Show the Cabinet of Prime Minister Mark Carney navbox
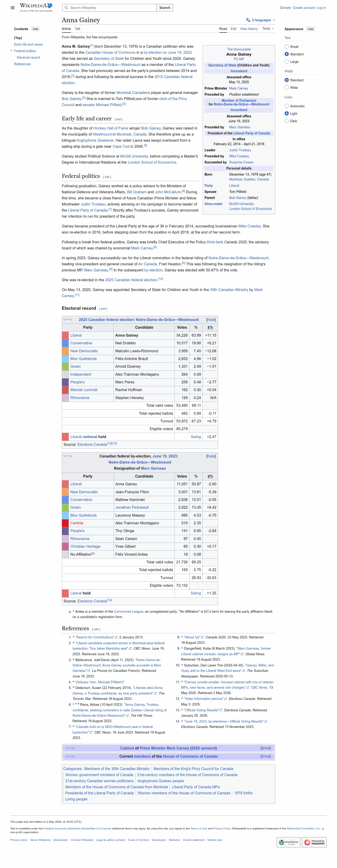The width and height of the screenshot is (337, 868). click(x=265, y=748)
